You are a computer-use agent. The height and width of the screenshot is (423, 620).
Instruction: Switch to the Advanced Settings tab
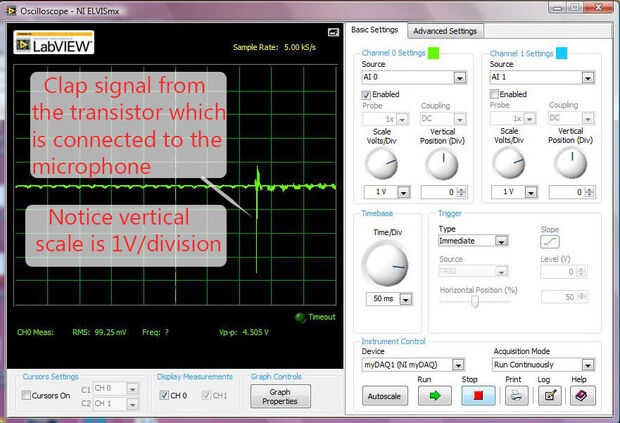[445, 31]
